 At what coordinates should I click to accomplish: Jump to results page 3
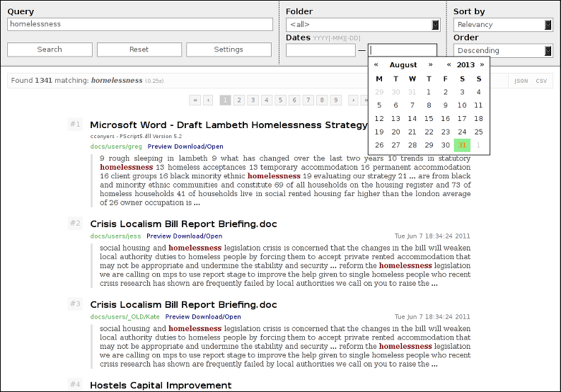point(253,100)
